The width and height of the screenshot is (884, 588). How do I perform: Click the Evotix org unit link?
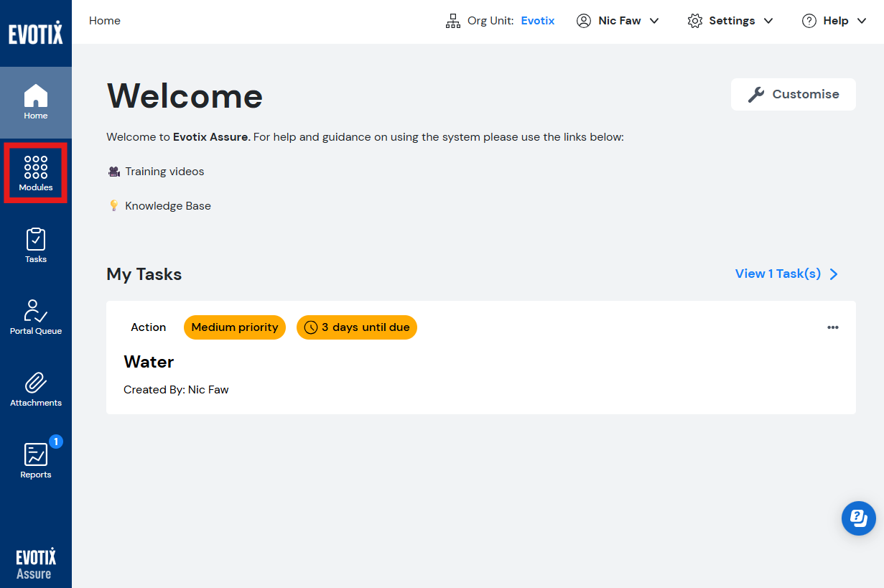point(538,21)
